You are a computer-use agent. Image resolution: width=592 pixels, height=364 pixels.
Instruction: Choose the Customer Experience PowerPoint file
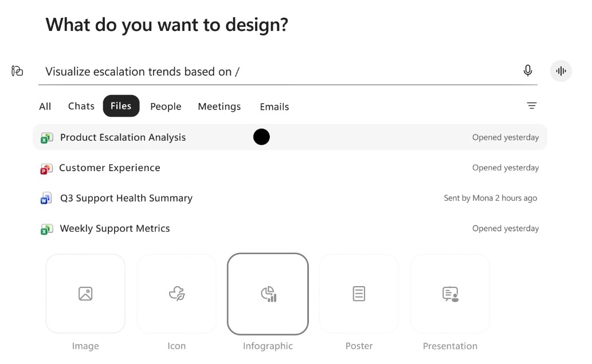click(x=290, y=168)
